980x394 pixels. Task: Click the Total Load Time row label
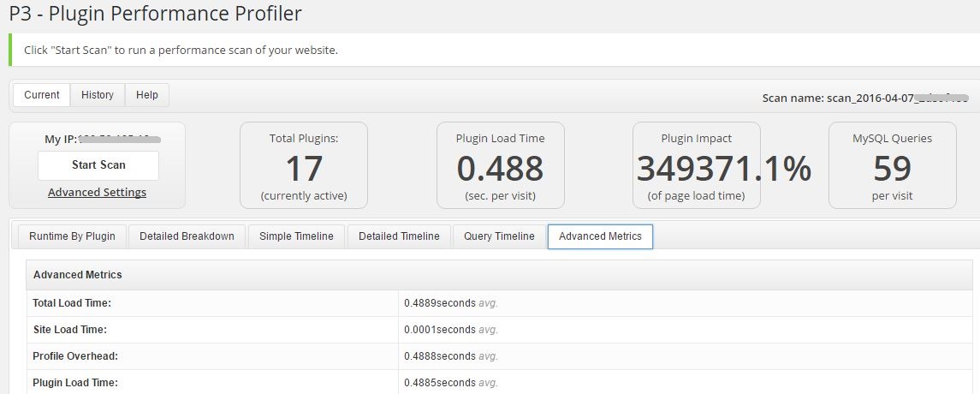72,303
